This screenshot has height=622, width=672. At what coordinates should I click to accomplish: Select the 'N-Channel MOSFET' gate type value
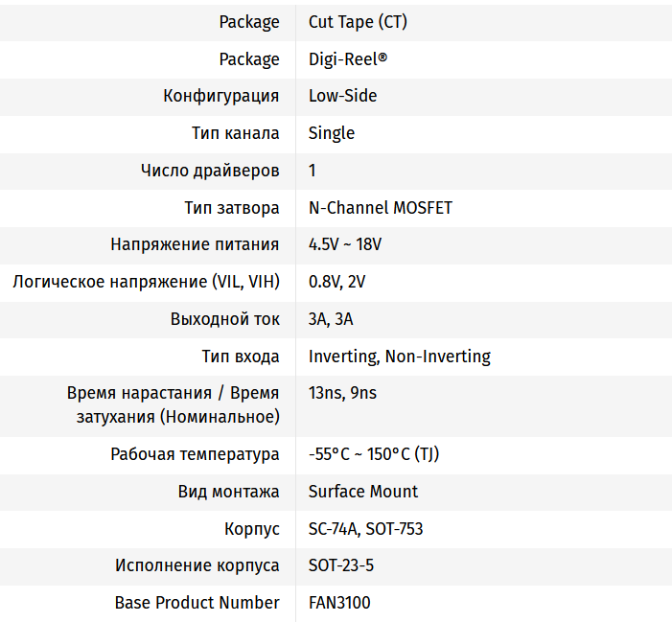381,208
